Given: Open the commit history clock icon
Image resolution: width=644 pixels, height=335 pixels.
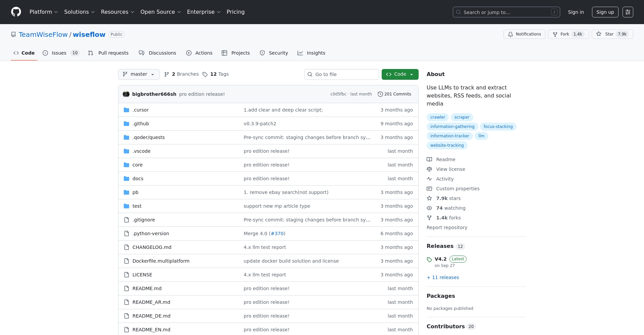Looking at the screenshot, I should (380, 94).
